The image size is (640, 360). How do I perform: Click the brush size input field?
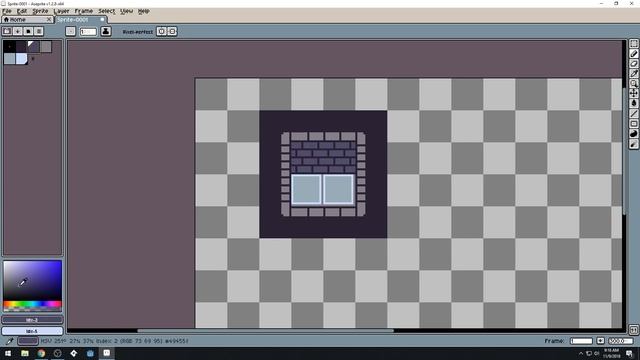pyautogui.click(x=88, y=31)
